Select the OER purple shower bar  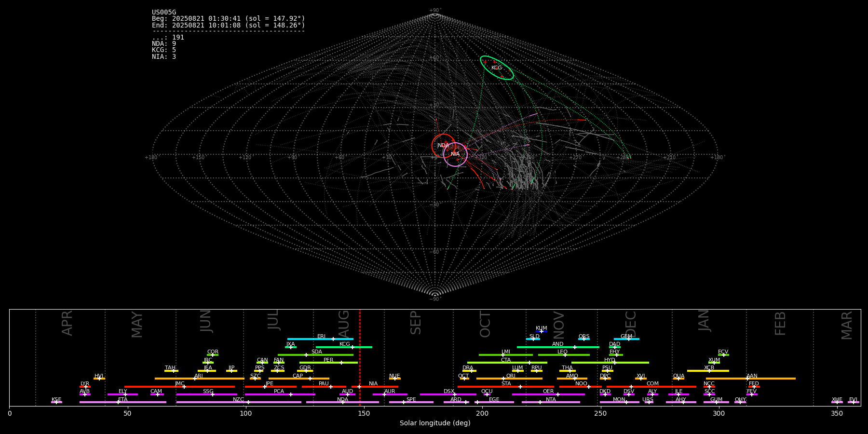548,394
